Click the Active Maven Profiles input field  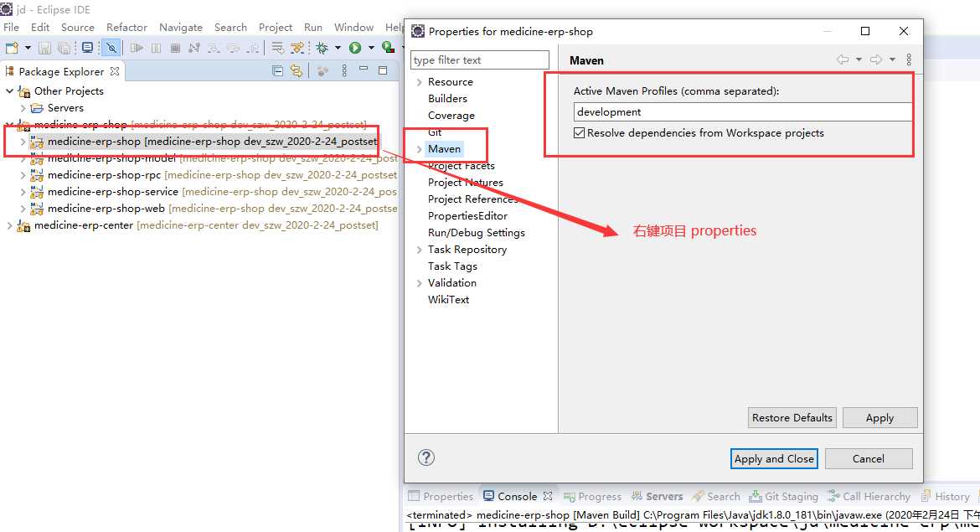click(742, 112)
